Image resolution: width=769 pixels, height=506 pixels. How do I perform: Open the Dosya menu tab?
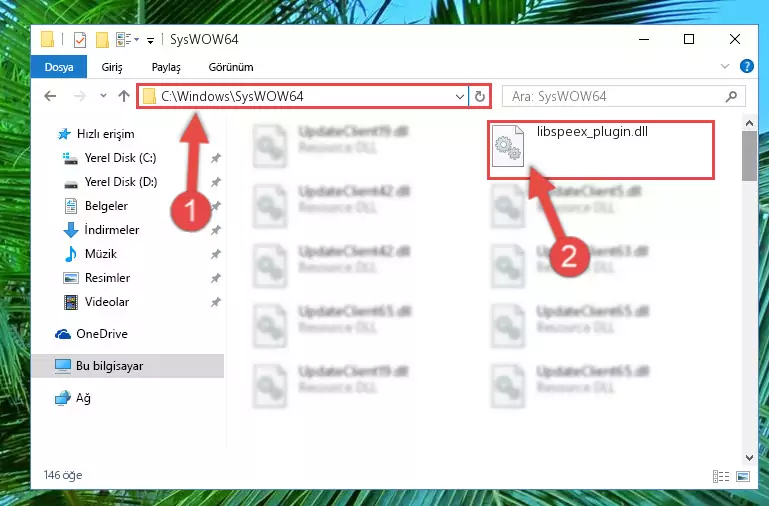click(59, 67)
